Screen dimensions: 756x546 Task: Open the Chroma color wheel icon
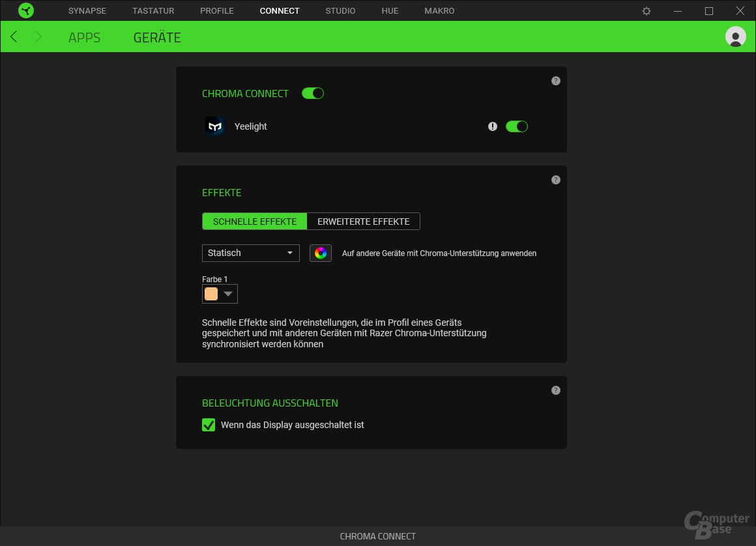pos(320,253)
